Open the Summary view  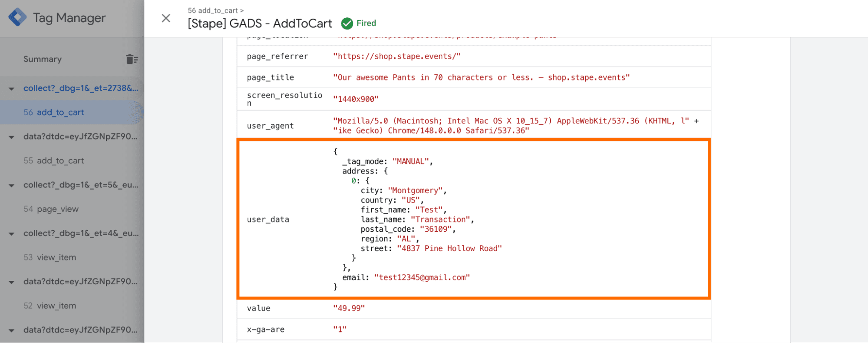click(x=43, y=59)
